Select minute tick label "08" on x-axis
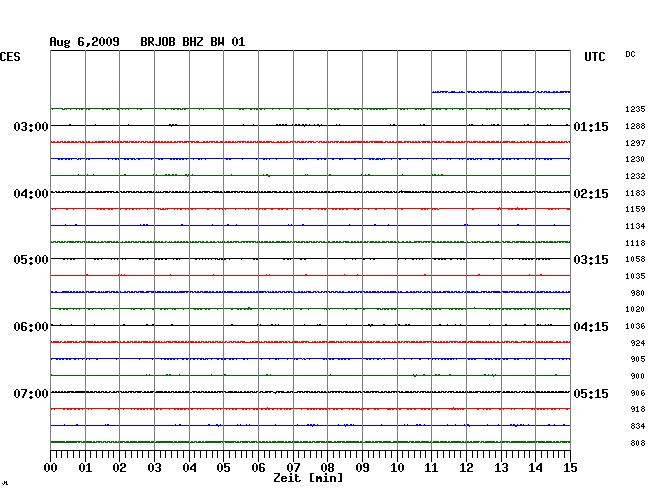Viewport: 650px width, 494px height. point(327,468)
